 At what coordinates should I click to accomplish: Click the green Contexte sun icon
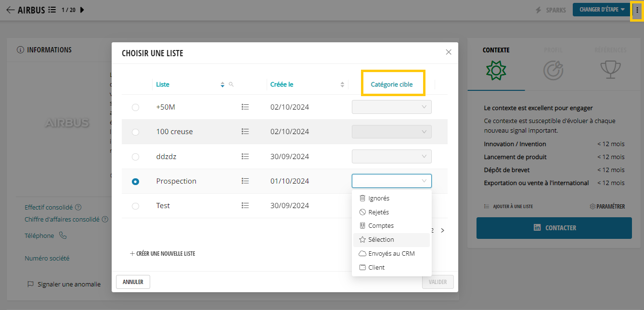[x=496, y=71]
